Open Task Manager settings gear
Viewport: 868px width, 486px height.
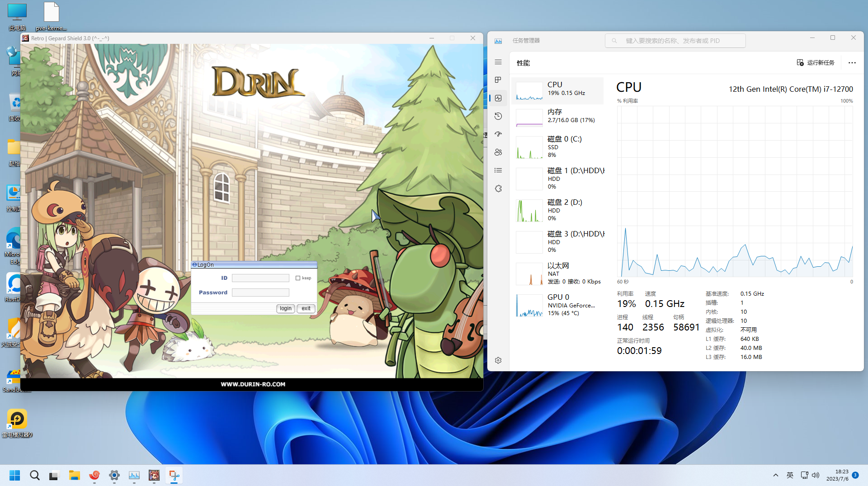(498, 360)
